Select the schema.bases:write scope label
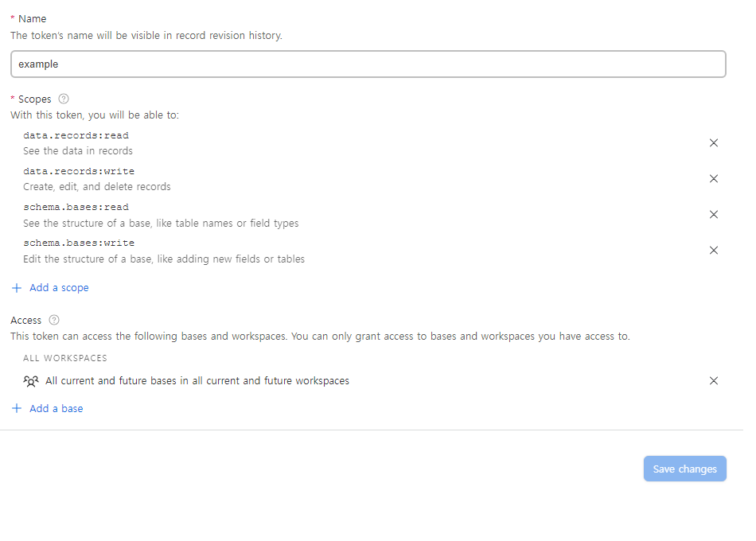Viewport: 756px width, 541px height. click(x=79, y=243)
